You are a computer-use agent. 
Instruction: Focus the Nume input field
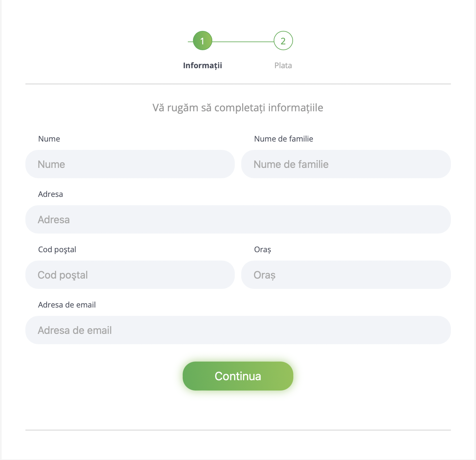click(x=130, y=164)
